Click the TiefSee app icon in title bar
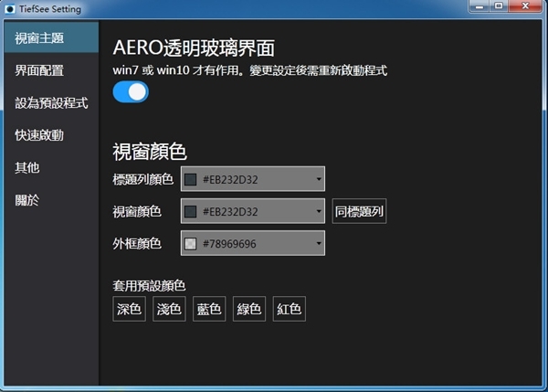548x392 pixels. 10,9
